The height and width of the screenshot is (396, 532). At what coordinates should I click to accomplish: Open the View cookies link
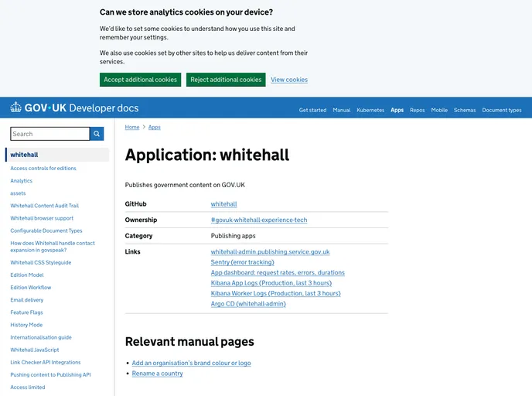[x=289, y=80]
